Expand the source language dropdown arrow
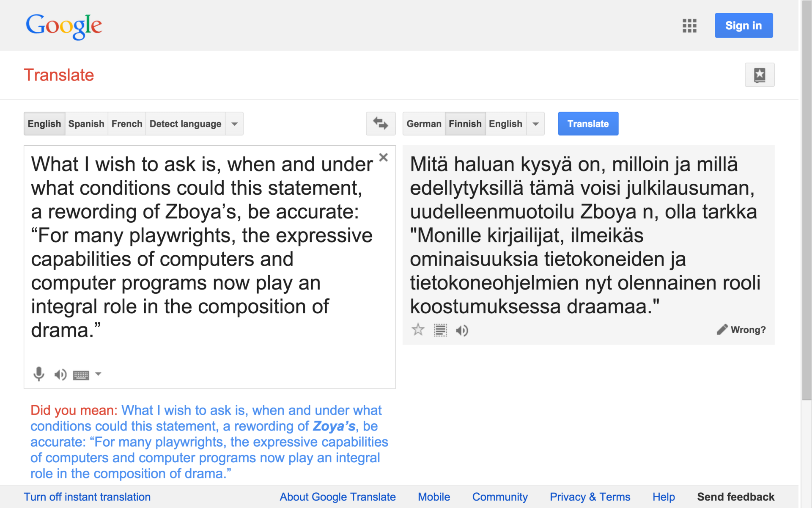 [234, 124]
